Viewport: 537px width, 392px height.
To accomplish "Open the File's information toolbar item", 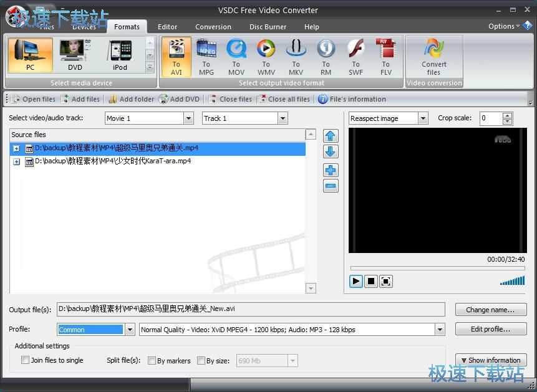I will click(352, 98).
